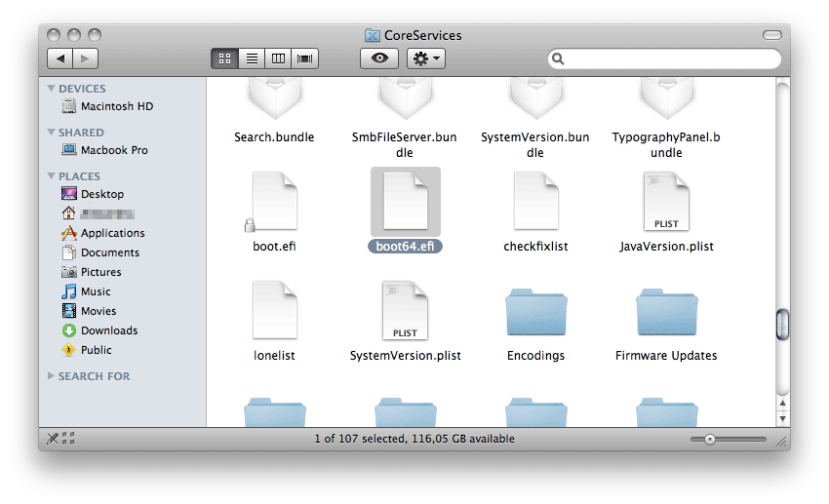
Task: Select the JavaVersion.plist file icon
Action: (666, 201)
